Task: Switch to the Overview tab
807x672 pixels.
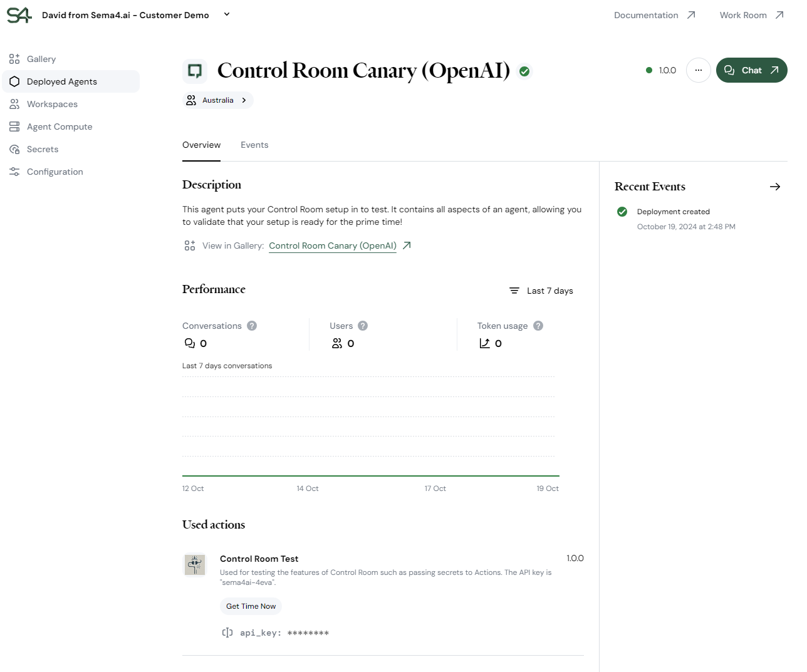Action: [201, 145]
